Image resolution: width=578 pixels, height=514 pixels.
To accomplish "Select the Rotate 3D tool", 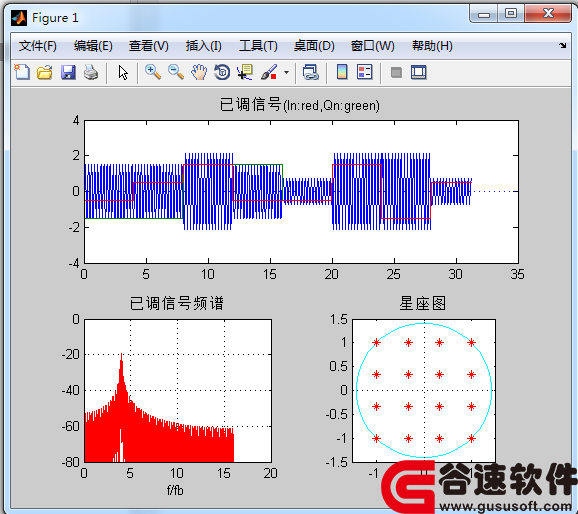I will 222,72.
